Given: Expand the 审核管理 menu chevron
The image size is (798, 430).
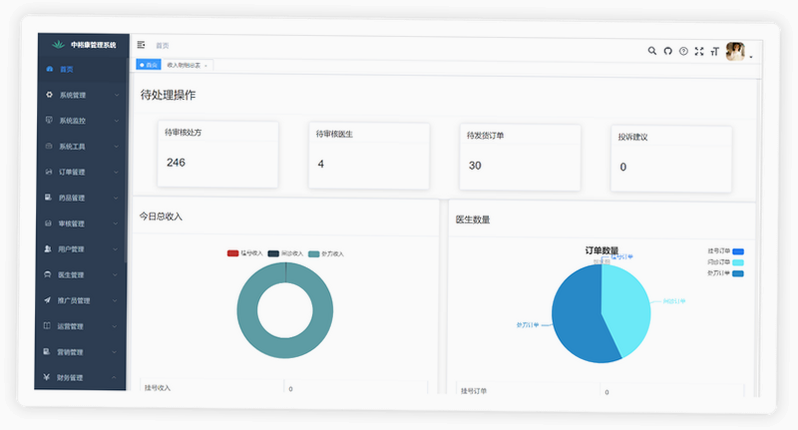Looking at the screenshot, I should tap(116, 223).
